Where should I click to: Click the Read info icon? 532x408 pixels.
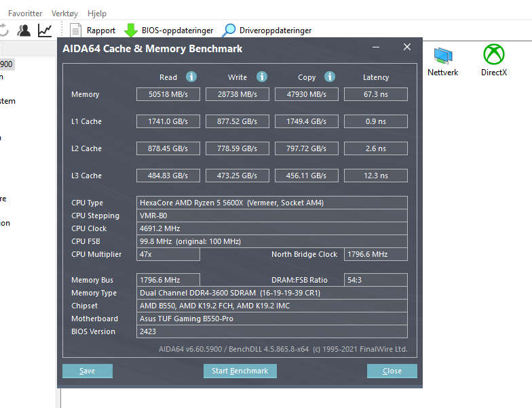point(191,77)
